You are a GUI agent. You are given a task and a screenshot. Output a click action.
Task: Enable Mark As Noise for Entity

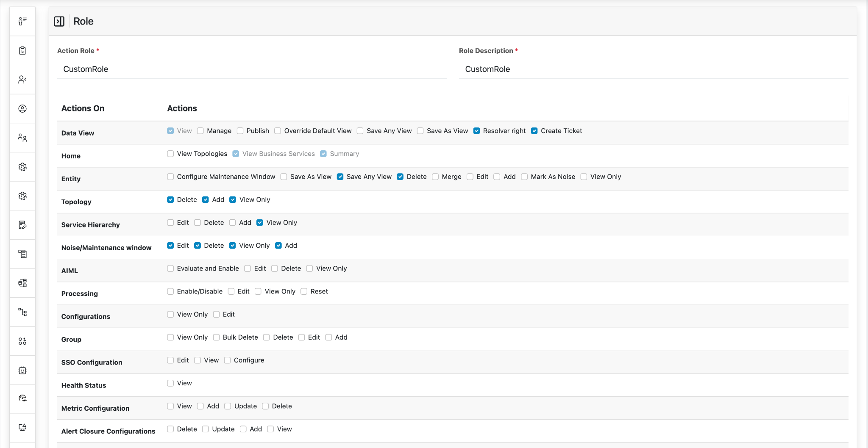pyautogui.click(x=524, y=177)
